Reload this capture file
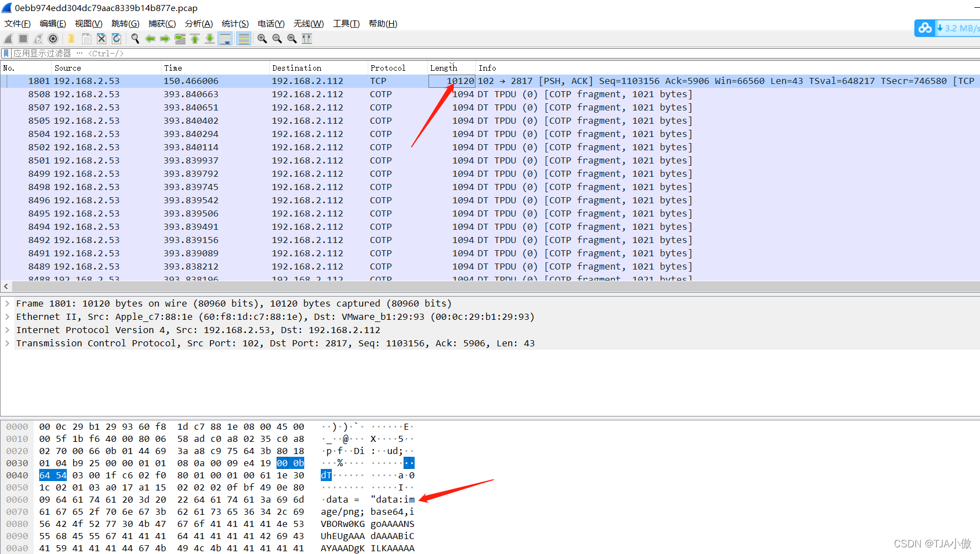The image size is (980, 554). click(116, 38)
